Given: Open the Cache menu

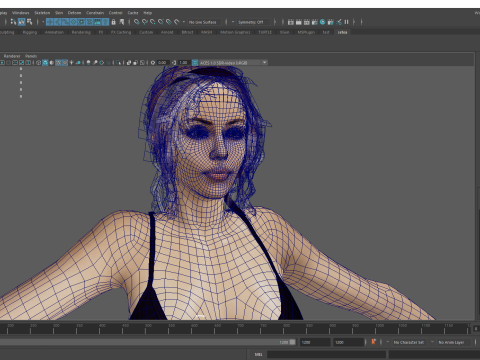Looking at the screenshot, I should pyautogui.click(x=133, y=13).
